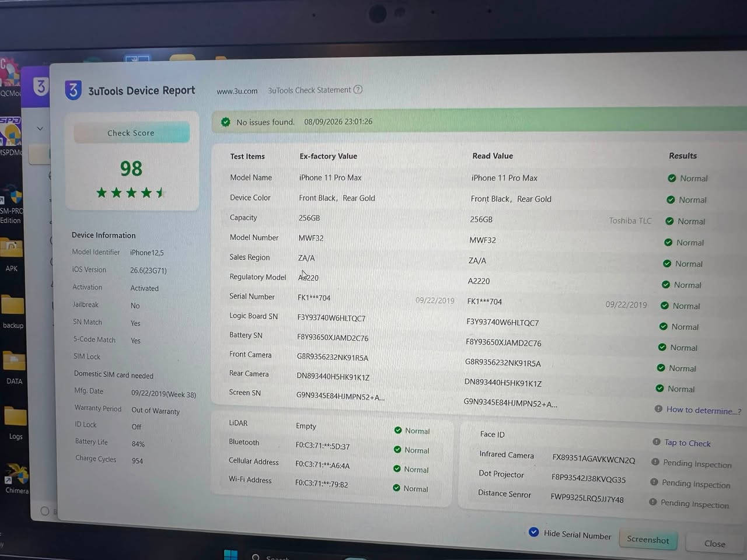Click the iOS Version value 26.6(23G71)
747x560 pixels.
coord(148,271)
